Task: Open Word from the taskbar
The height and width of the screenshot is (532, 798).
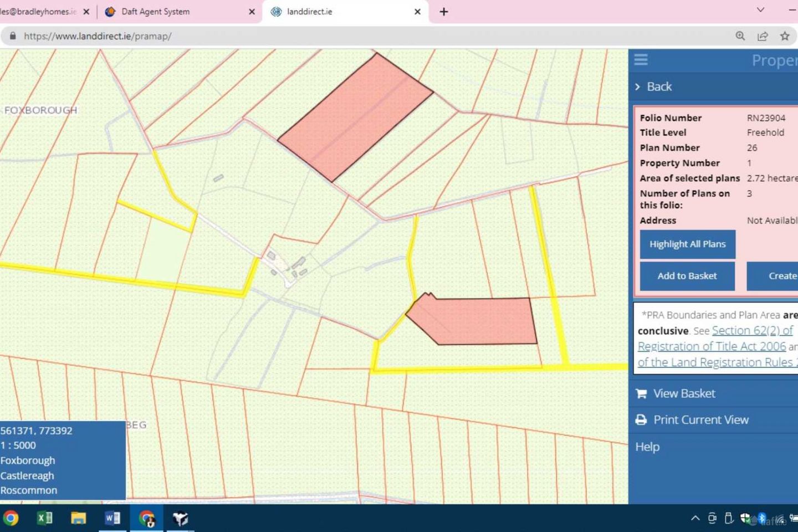Action: tap(112, 518)
